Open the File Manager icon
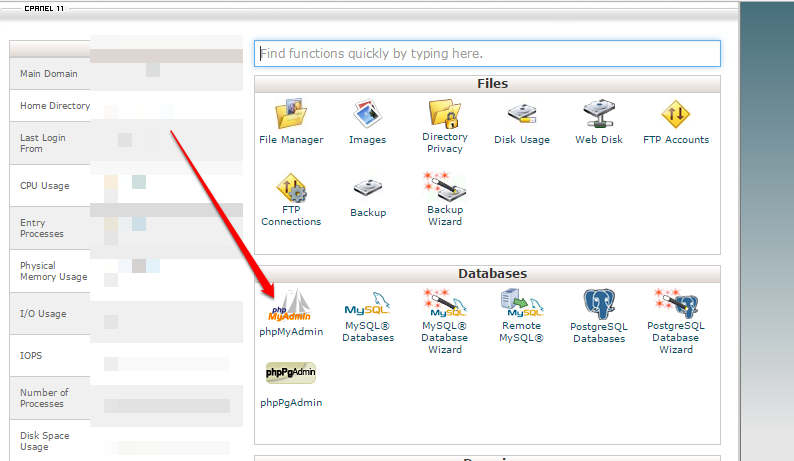 pos(291,114)
